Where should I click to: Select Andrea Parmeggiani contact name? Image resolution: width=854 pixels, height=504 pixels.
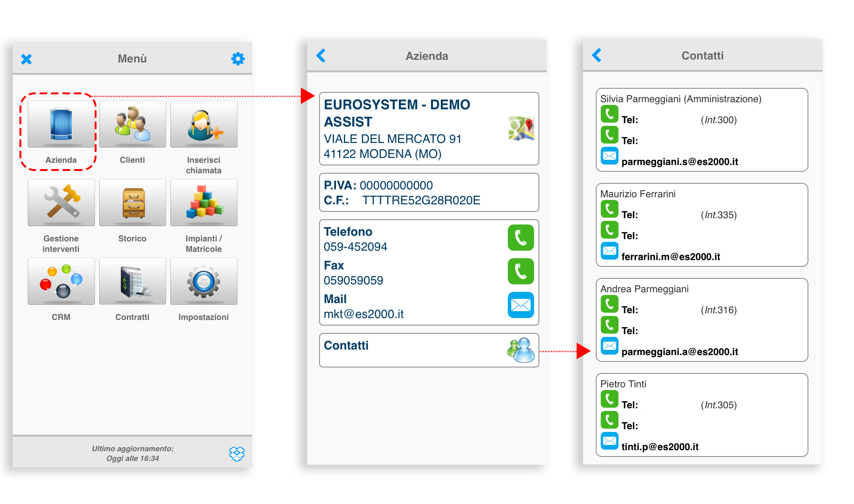[644, 289]
